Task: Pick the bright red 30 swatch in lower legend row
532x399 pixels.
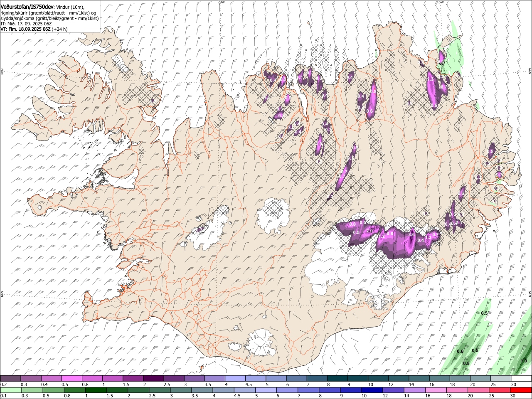Action: (x=521, y=390)
